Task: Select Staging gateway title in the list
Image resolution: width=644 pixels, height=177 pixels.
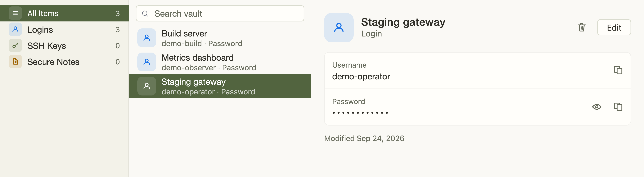Action: (x=193, y=82)
